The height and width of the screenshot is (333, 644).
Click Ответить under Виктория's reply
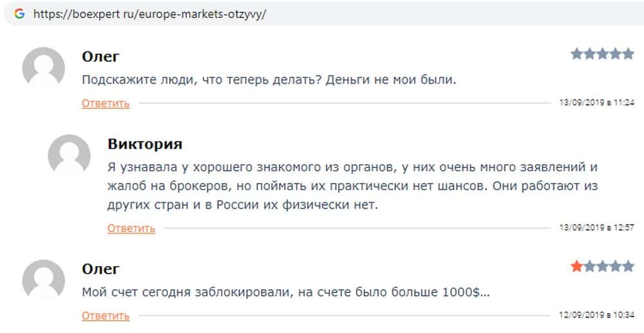(131, 228)
